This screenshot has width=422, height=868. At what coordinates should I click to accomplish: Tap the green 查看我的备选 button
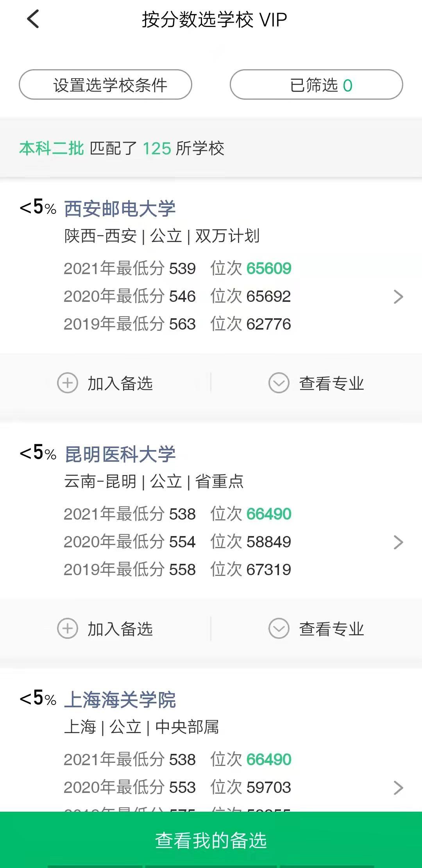(x=211, y=840)
